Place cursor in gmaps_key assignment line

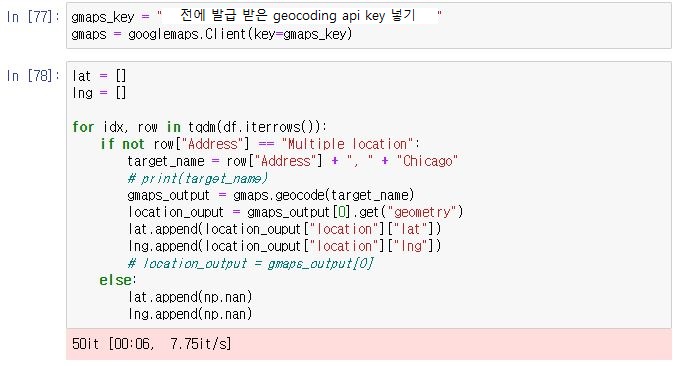pyautogui.click(x=257, y=17)
